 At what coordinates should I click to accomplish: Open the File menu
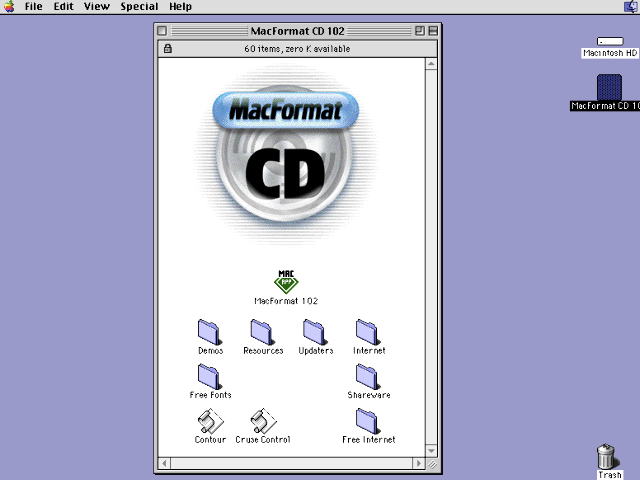point(33,7)
